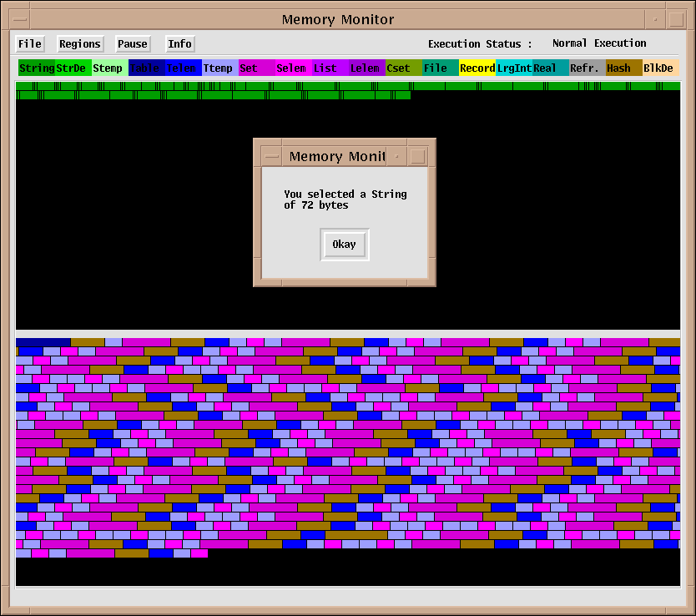
Task: Click the yellow Record legend swatch
Action: 477,68
